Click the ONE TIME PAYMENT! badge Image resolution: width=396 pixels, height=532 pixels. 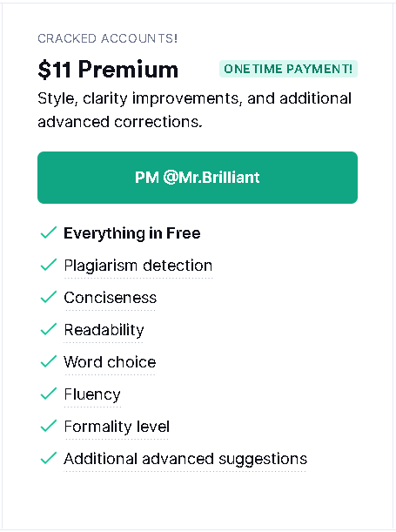click(x=288, y=69)
